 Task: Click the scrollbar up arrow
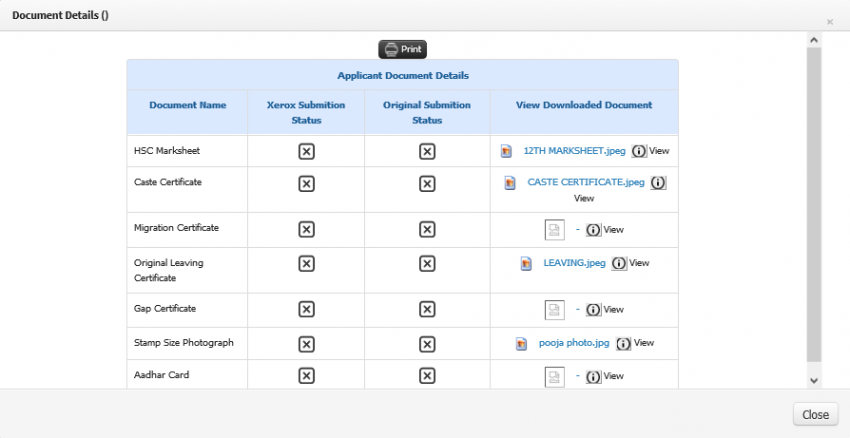pos(814,40)
